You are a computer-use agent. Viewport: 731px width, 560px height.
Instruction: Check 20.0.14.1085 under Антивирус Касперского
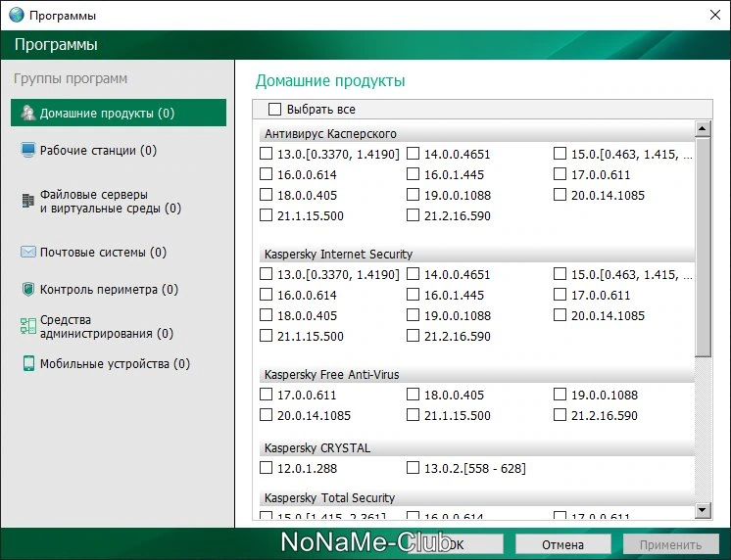coord(560,194)
